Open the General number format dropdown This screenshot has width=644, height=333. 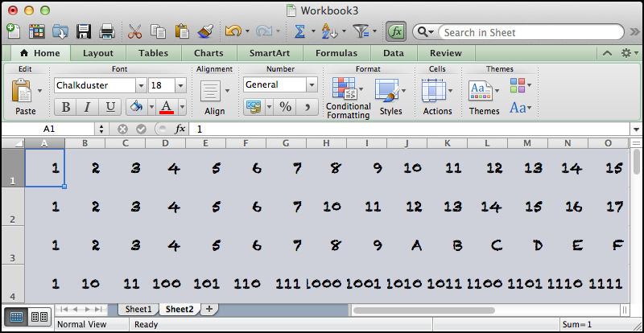[x=311, y=85]
